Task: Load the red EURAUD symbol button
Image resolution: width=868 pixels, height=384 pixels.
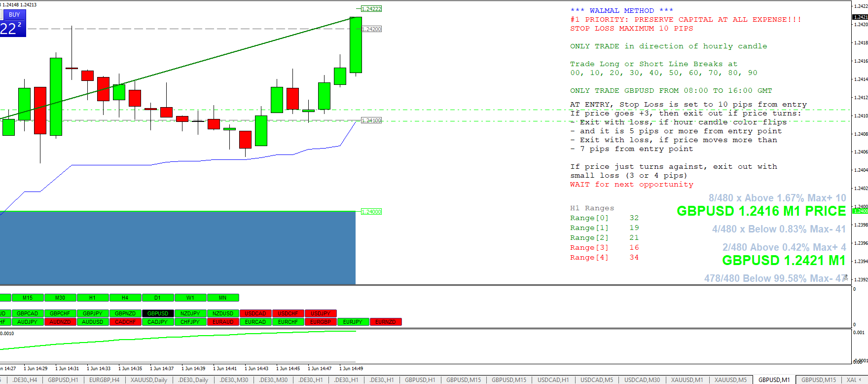Action: tap(223, 322)
